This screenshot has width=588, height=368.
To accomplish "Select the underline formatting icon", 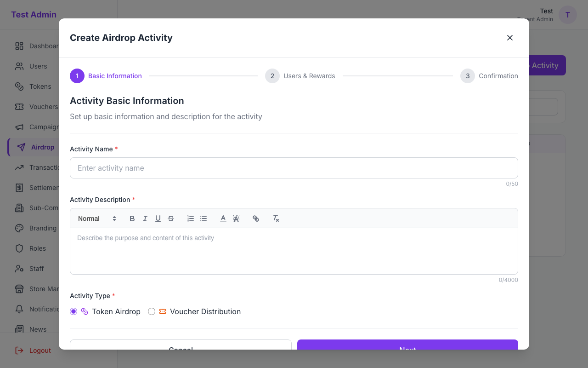I will tap(158, 218).
